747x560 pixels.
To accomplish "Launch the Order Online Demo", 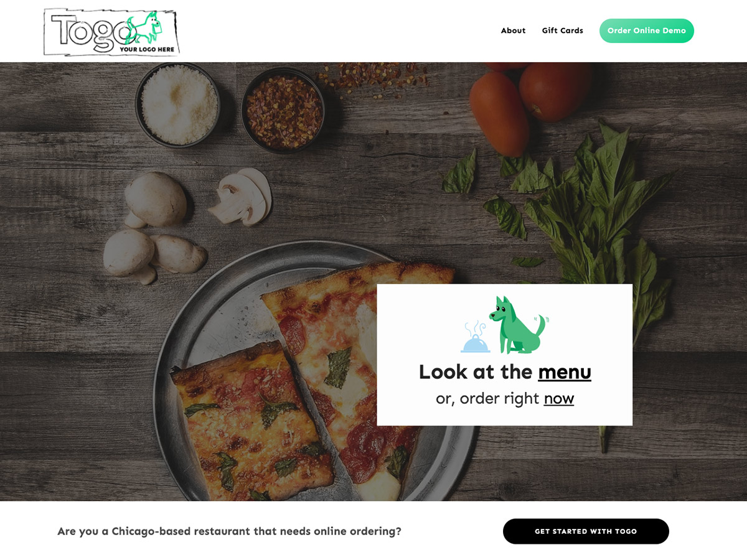I will point(646,30).
